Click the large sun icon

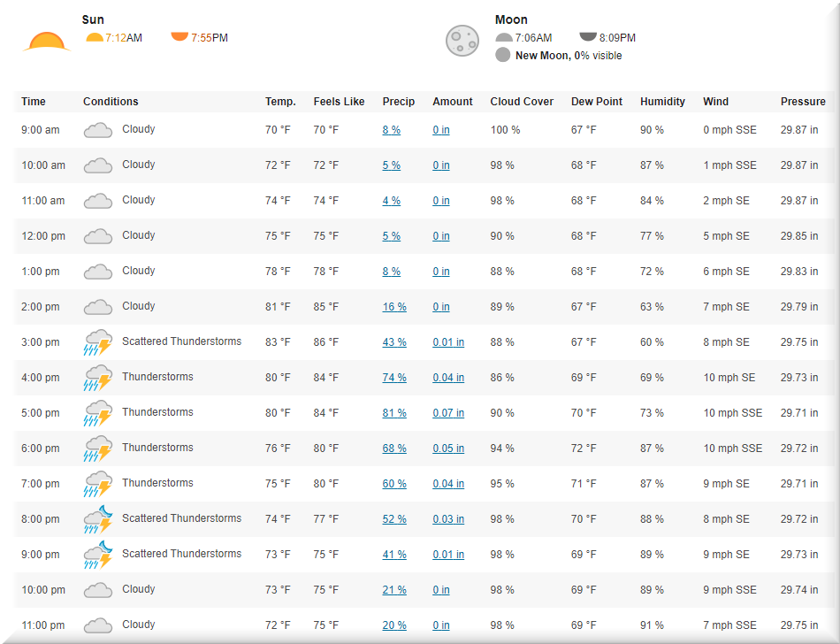(x=46, y=42)
